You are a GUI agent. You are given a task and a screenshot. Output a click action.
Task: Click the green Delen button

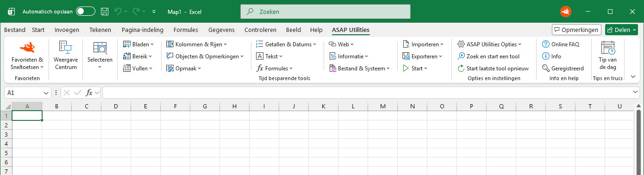[621, 30]
